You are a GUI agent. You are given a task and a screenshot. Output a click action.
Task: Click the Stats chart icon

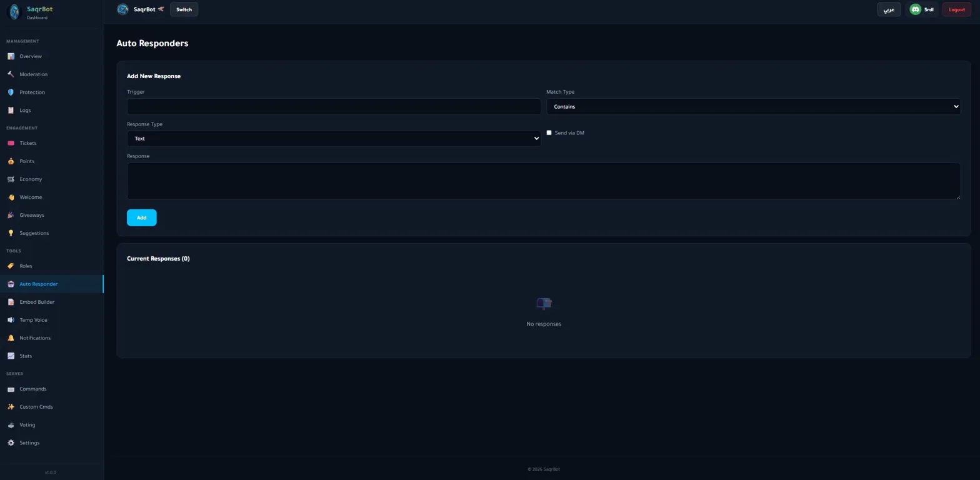11,356
